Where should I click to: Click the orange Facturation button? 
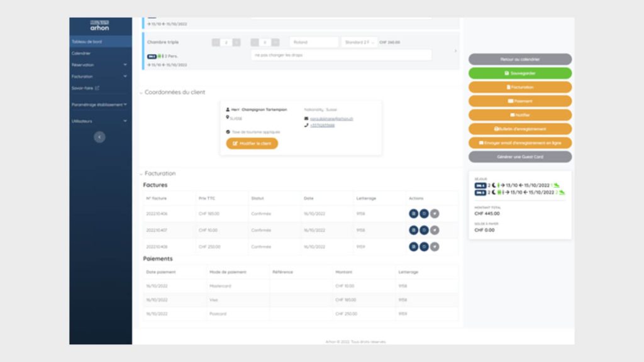click(x=520, y=87)
